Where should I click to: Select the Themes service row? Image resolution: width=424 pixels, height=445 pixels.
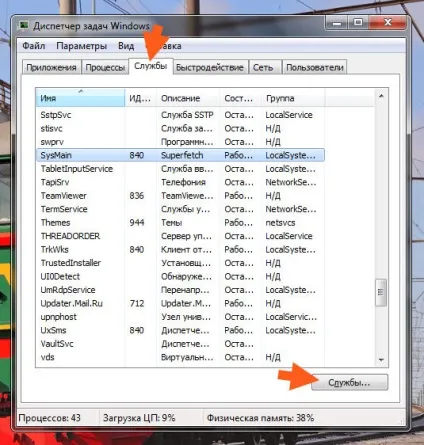click(x=180, y=223)
